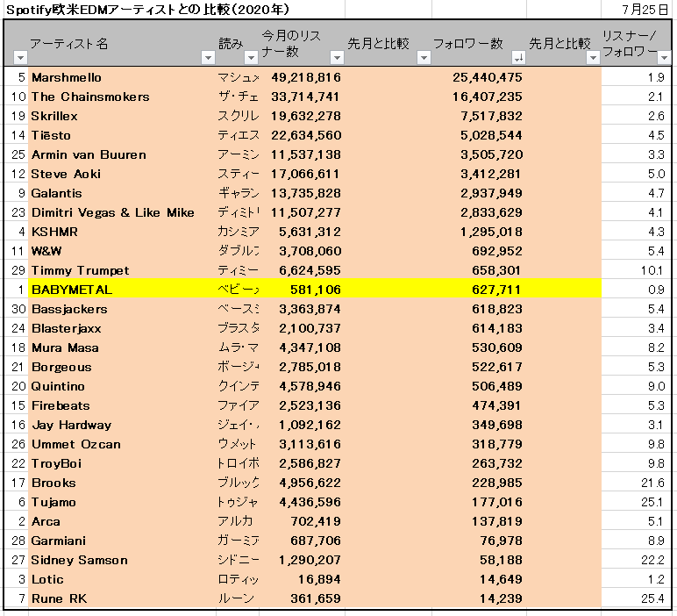Select the 'Tiësto' cell
The height and width of the screenshot is (616, 677).
coord(122,135)
